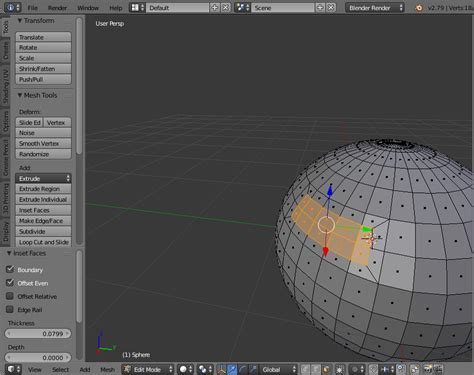Click the Loop Cut and Slide button

click(43, 242)
